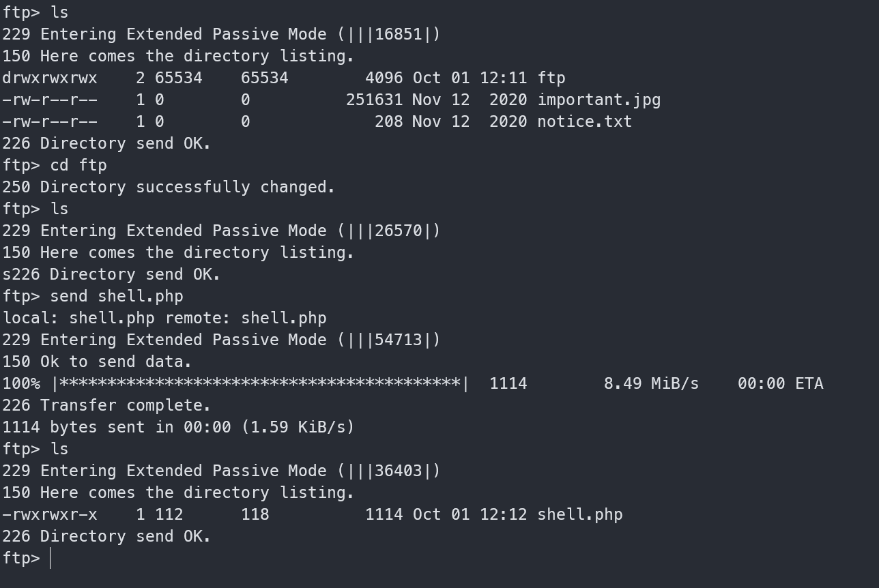Image resolution: width=879 pixels, height=588 pixels.
Task: Click the "local: shell.php remote: shell.php" line
Action: click(164, 318)
